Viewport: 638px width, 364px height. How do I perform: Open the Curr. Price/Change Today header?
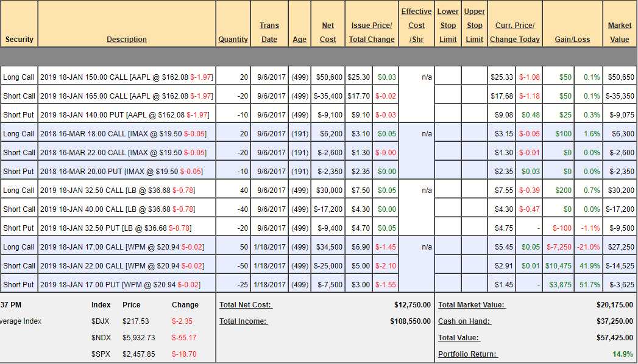514,32
